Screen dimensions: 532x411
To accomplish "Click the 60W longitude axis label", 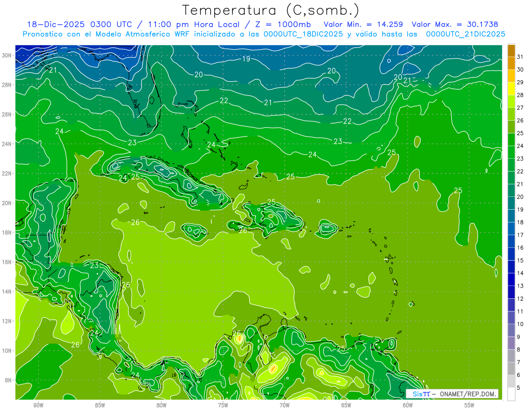I will [408, 405].
